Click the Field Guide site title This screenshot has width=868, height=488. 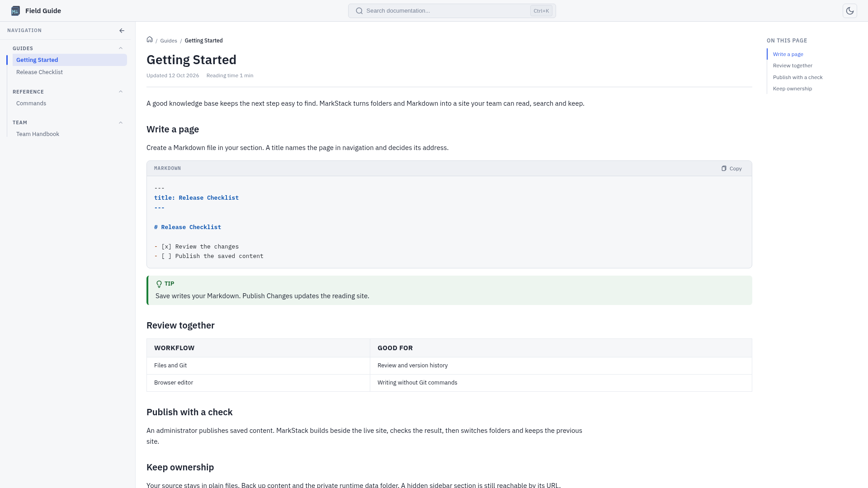click(43, 11)
